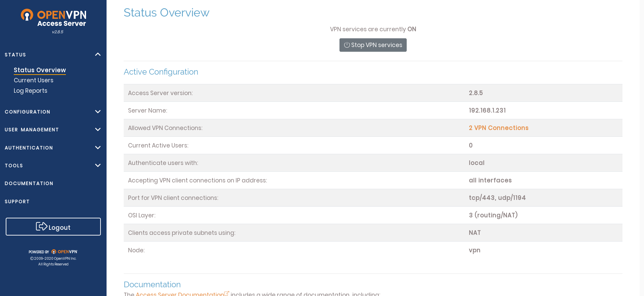Click the 'local' authentication value

coord(477,163)
